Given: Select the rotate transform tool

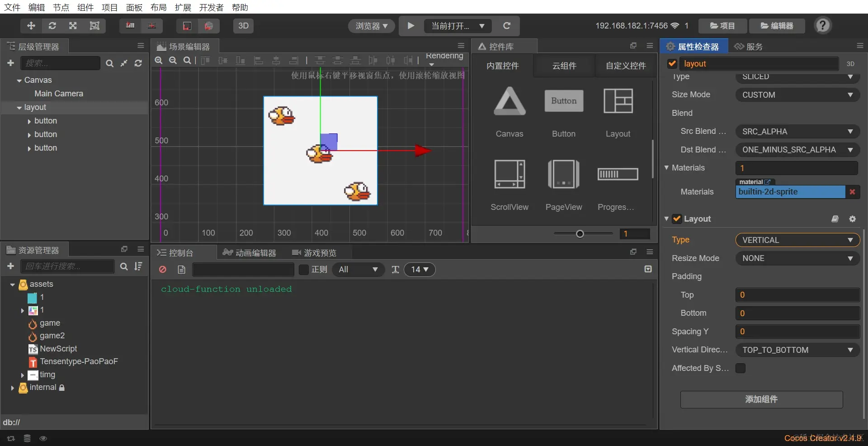Looking at the screenshot, I should (52, 26).
